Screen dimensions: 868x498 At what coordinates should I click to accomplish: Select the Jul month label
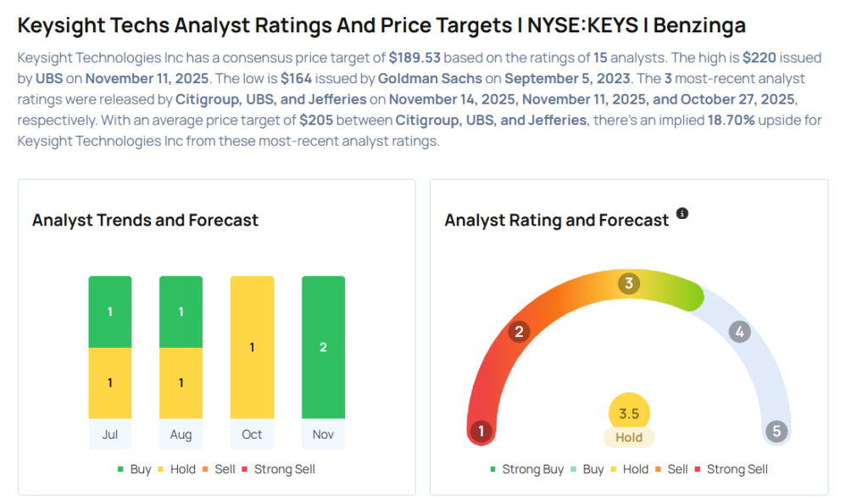click(110, 434)
